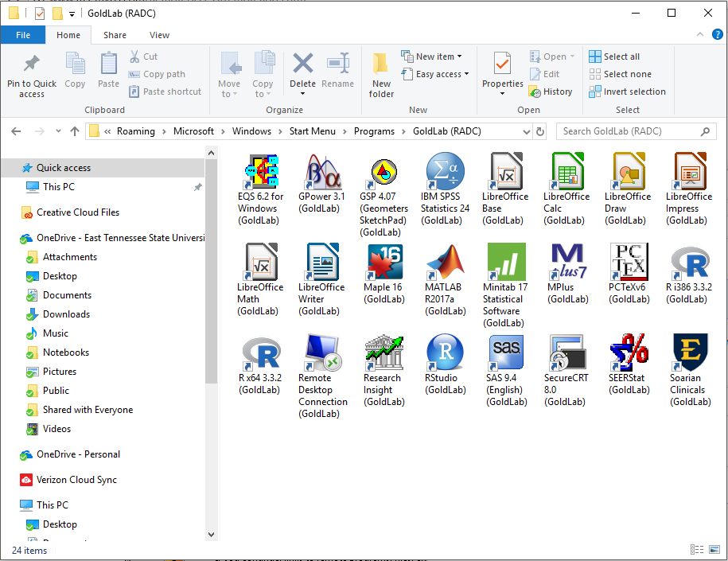Open the File menu

coord(23,35)
